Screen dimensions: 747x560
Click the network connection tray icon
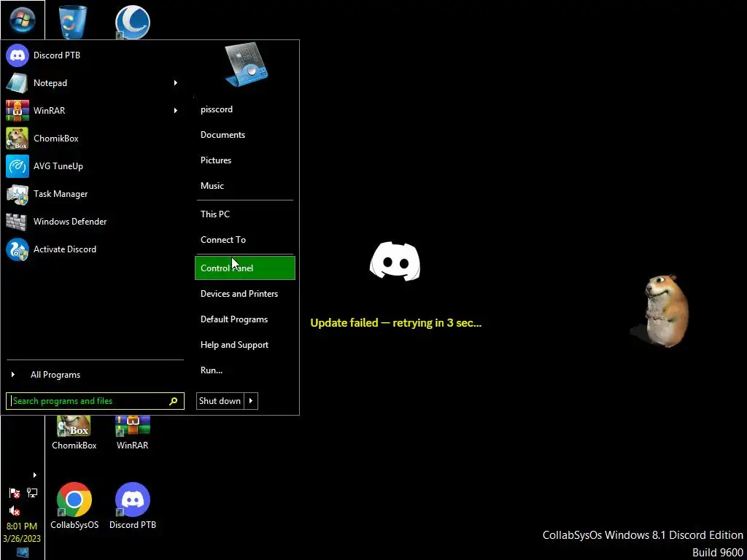click(x=32, y=492)
